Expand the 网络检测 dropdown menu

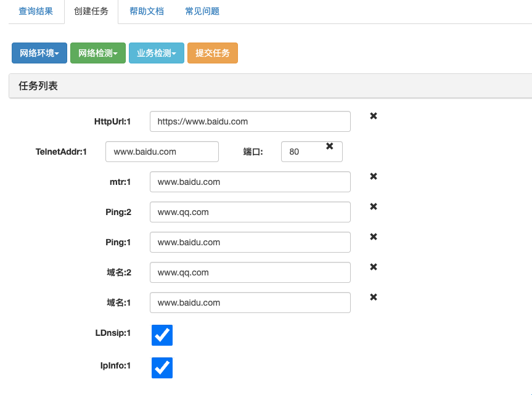[98, 54]
